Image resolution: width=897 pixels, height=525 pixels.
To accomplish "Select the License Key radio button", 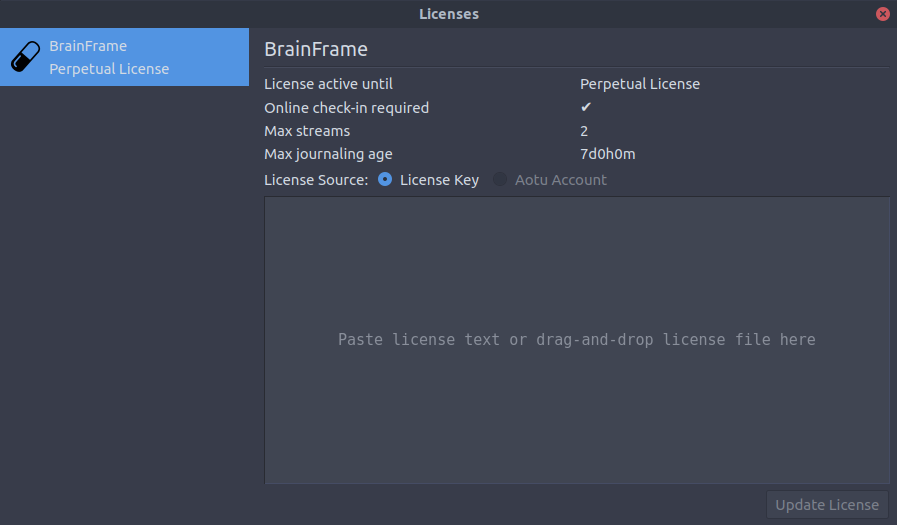I will 385,180.
